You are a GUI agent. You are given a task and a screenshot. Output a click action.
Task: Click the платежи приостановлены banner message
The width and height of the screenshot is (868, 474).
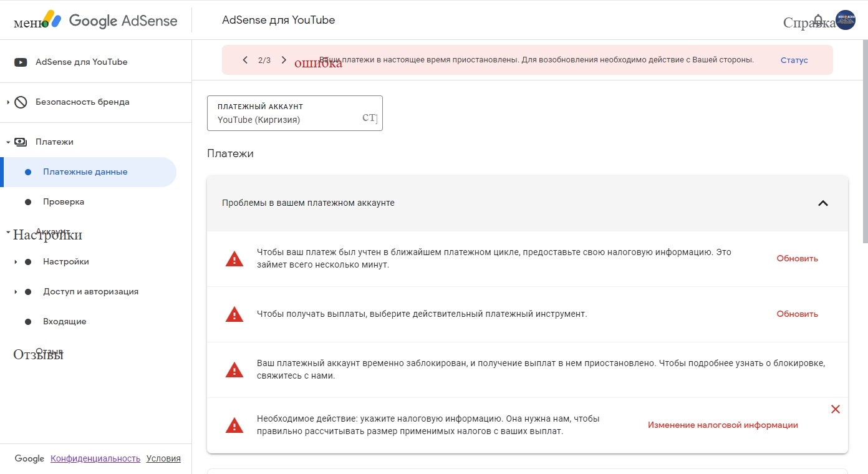pyautogui.click(x=536, y=60)
